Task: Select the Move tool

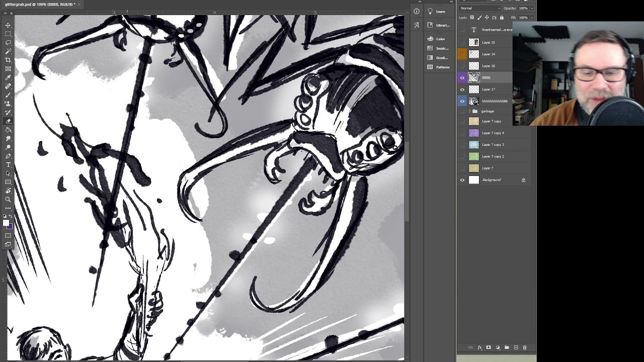Action: (8, 25)
